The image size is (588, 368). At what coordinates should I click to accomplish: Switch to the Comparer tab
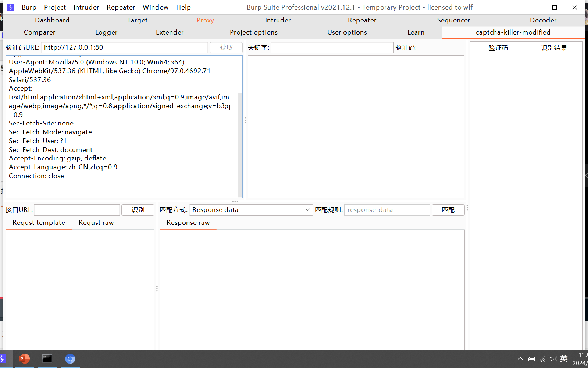coord(39,32)
